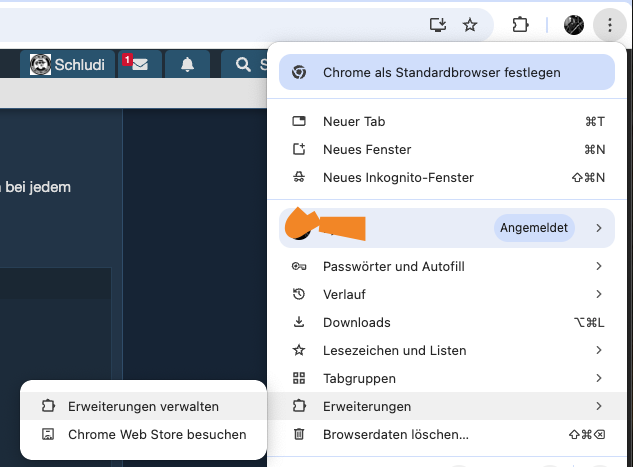Viewport: 633px width, 467px height.
Task: Open the notifications bell icon
Action: point(187,65)
